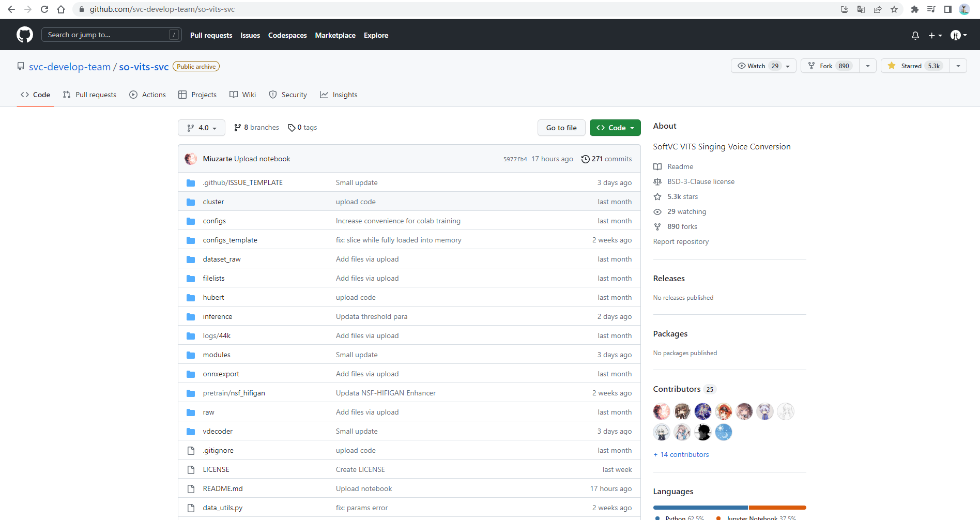
Task: Click the book icon beside Readme
Action: pyautogui.click(x=657, y=167)
